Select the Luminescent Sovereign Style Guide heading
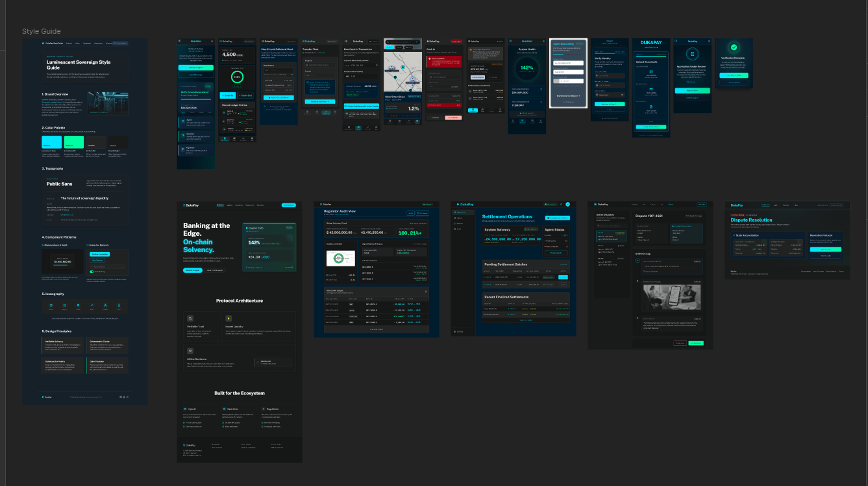 point(79,64)
